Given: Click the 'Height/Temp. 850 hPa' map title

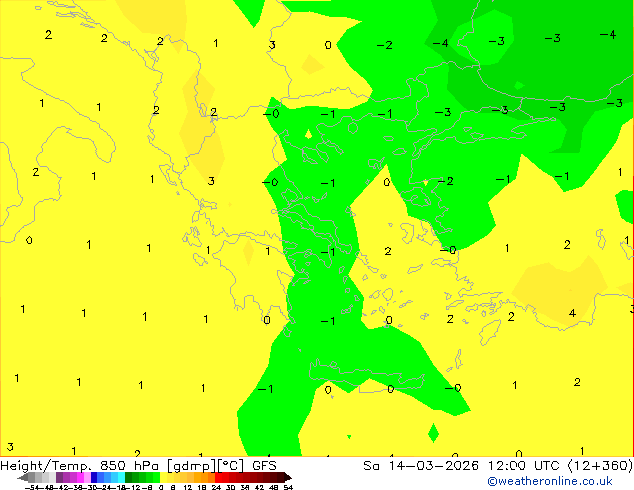Looking at the screenshot, I should pos(80,466).
